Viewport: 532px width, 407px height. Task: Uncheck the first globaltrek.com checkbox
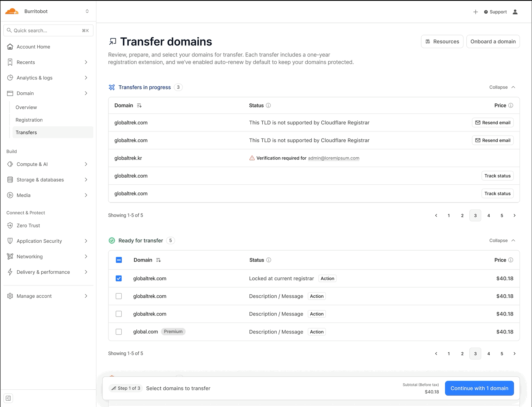118,278
